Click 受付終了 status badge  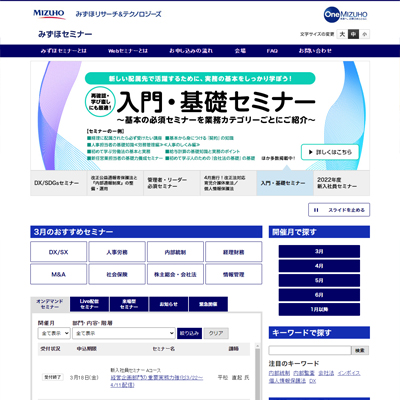point(52,377)
